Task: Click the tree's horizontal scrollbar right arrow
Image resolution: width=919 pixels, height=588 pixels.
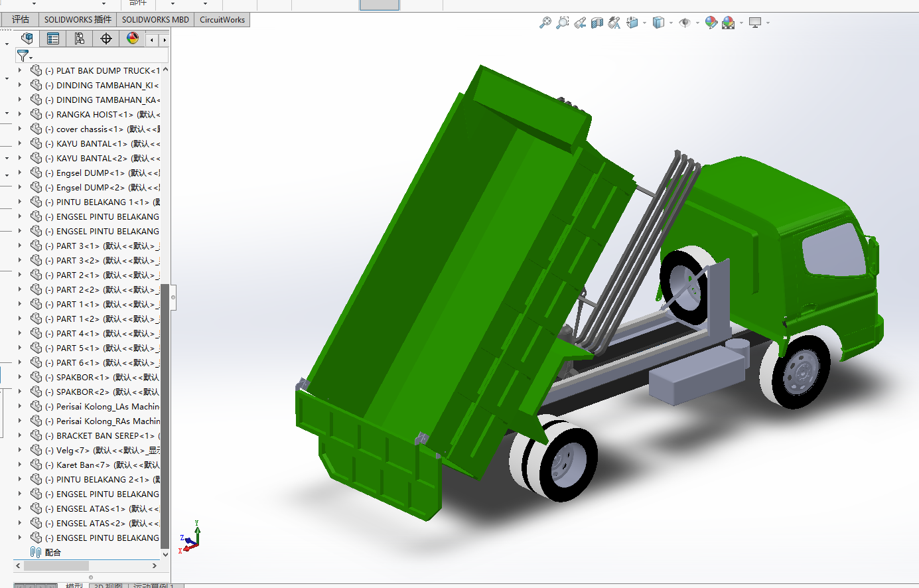Action: coord(155,566)
